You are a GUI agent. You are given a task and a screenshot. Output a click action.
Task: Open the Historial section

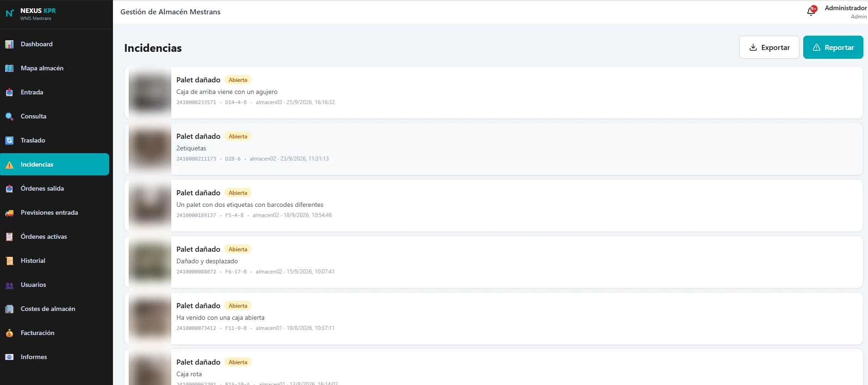[55, 261]
